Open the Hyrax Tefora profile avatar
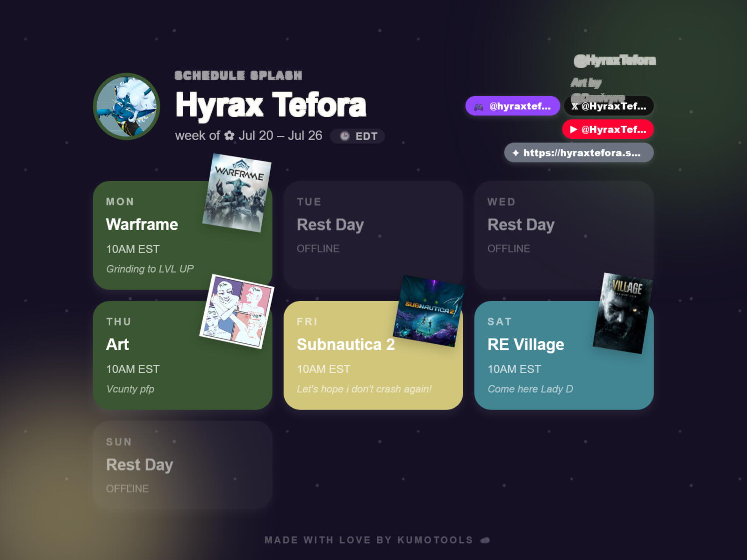The height and width of the screenshot is (560, 747). [127, 106]
